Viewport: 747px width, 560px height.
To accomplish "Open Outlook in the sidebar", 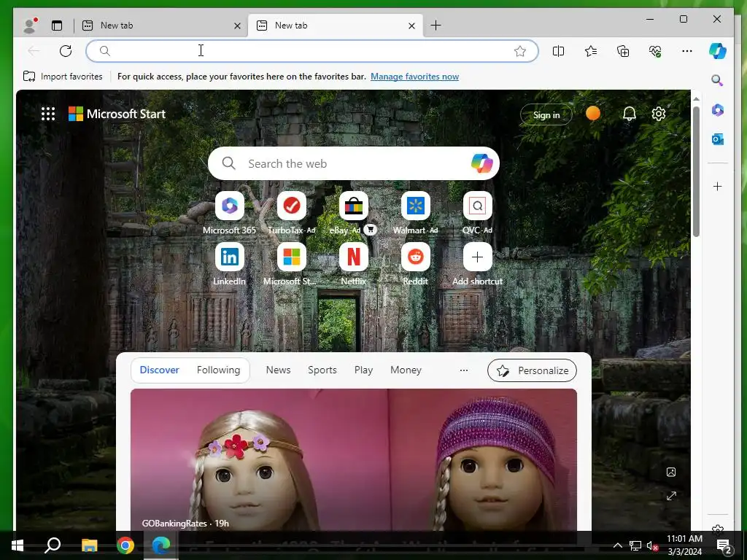I will [x=718, y=139].
